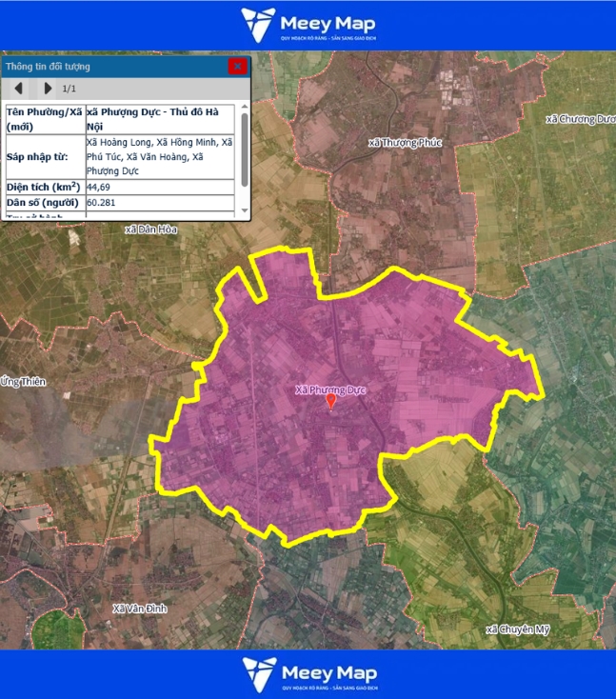Close the Thông tin đối tượng panel
Image resolution: width=616 pixels, height=699 pixels.
coord(237,67)
